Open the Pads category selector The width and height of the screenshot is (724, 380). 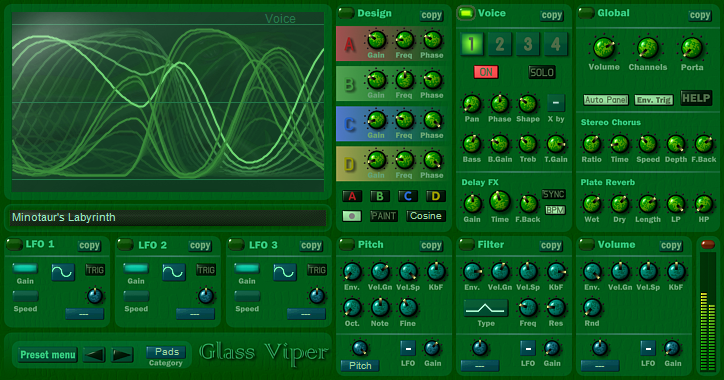click(x=166, y=352)
